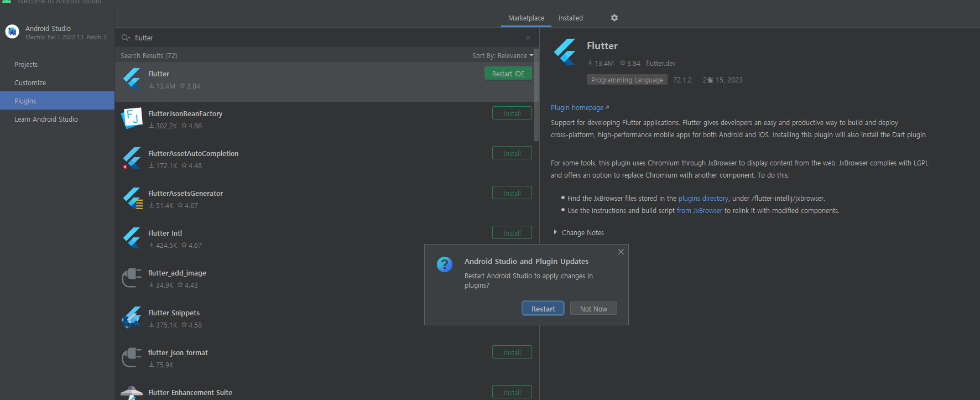Open the Plugin homepage link
Image resolution: width=980 pixels, height=400 pixels.
(x=580, y=107)
